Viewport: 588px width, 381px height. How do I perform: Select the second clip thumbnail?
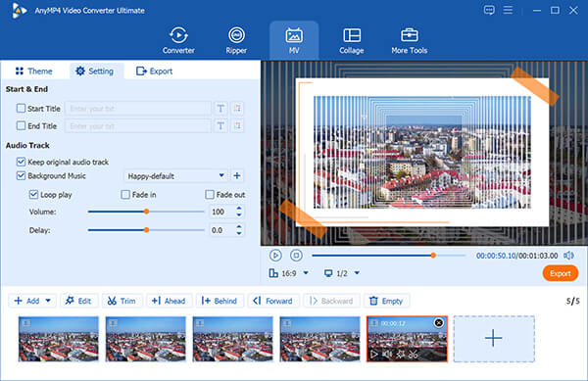point(145,339)
